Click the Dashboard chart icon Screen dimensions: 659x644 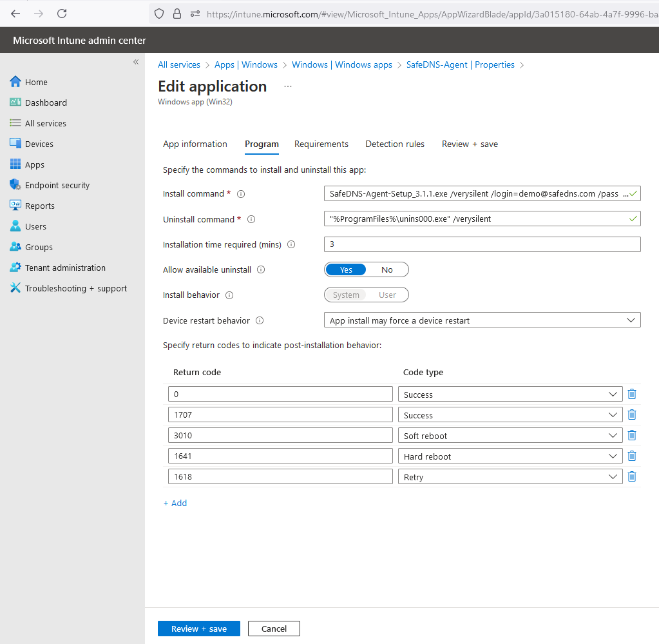(15, 102)
